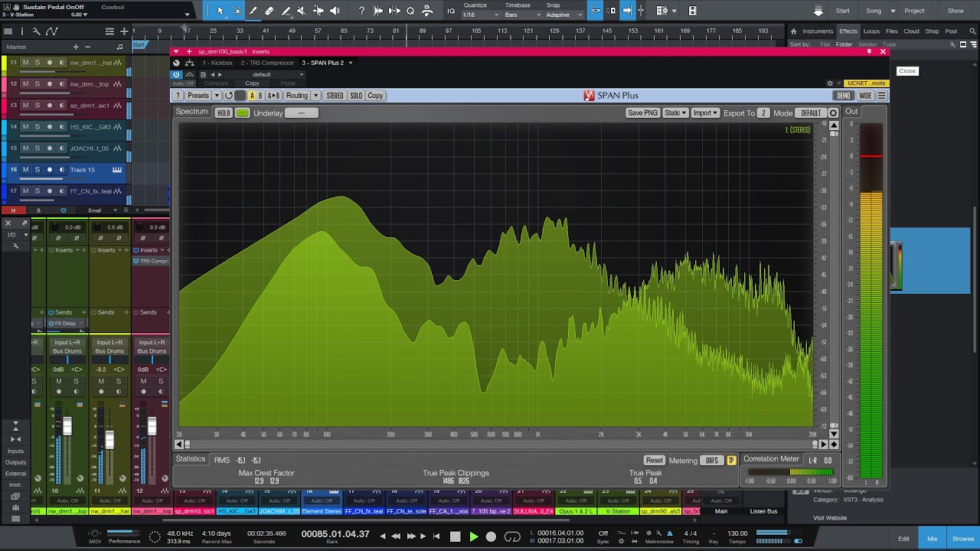Click the SPAN Plus Copy button
Image resolution: width=980 pixels, height=551 pixels.
(375, 96)
